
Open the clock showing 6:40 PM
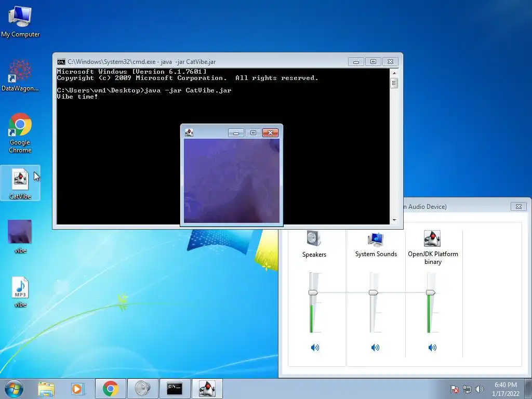coord(506,389)
